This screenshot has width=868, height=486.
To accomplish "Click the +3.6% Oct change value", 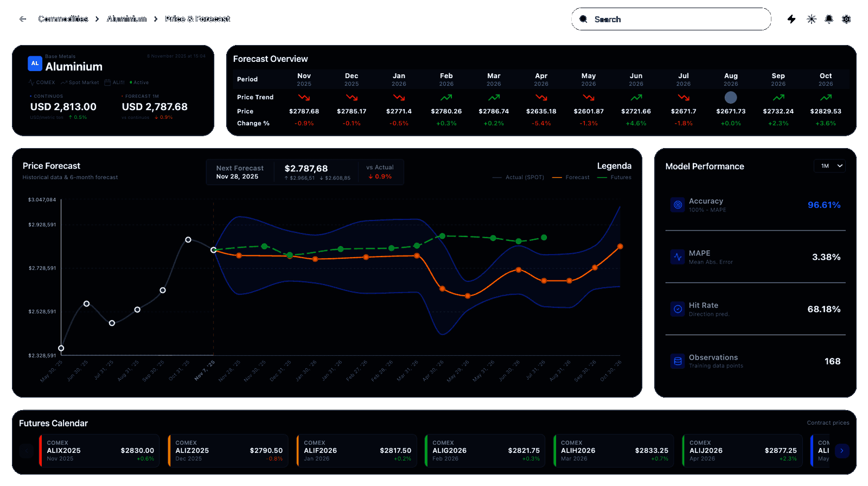I will (x=826, y=124).
